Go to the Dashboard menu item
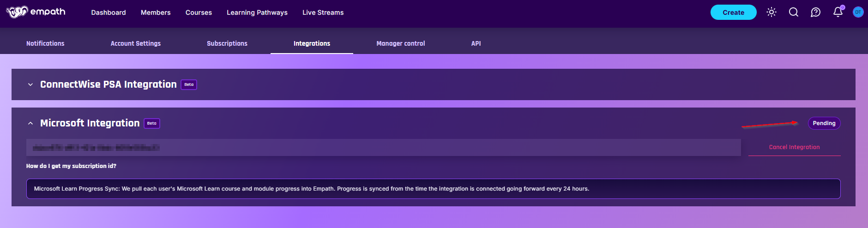This screenshot has width=868, height=228. [108, 12]
